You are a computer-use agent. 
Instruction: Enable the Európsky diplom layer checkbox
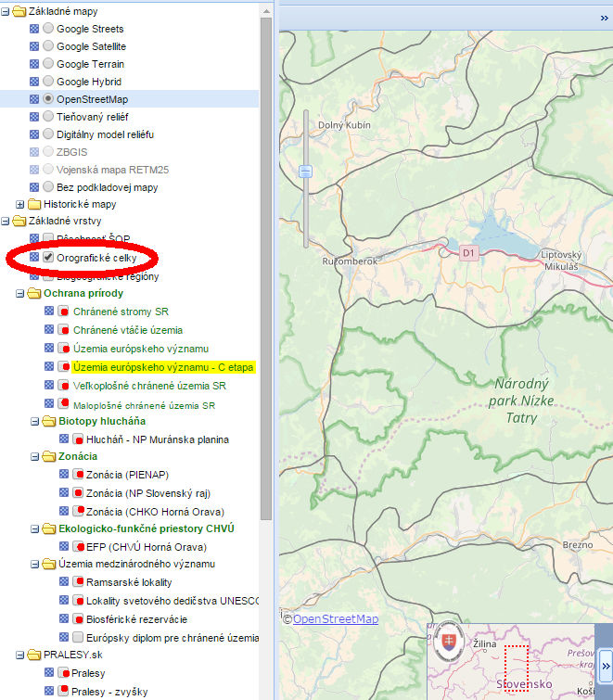[78, 637]
